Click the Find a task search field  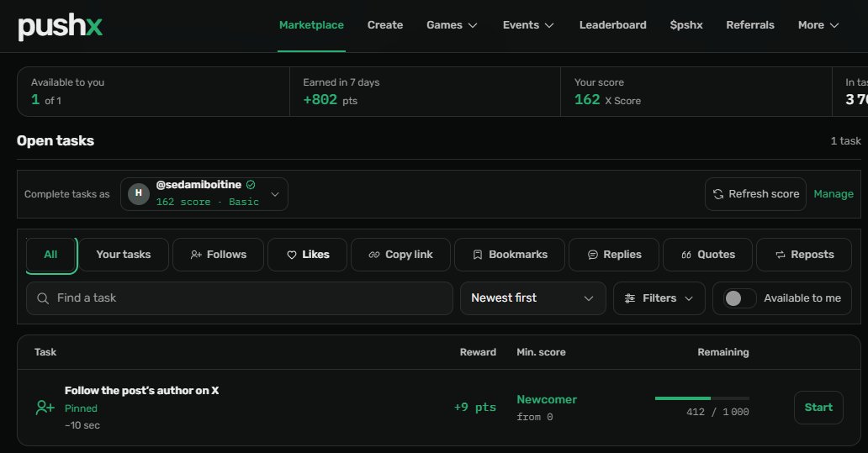[239, 298]
